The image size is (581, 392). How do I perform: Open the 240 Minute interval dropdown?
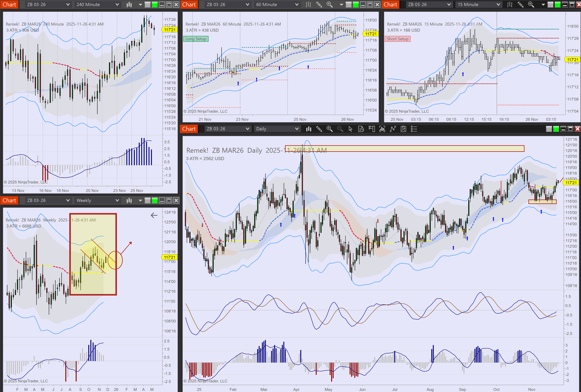pyautogui.click(x=97, y=4)
